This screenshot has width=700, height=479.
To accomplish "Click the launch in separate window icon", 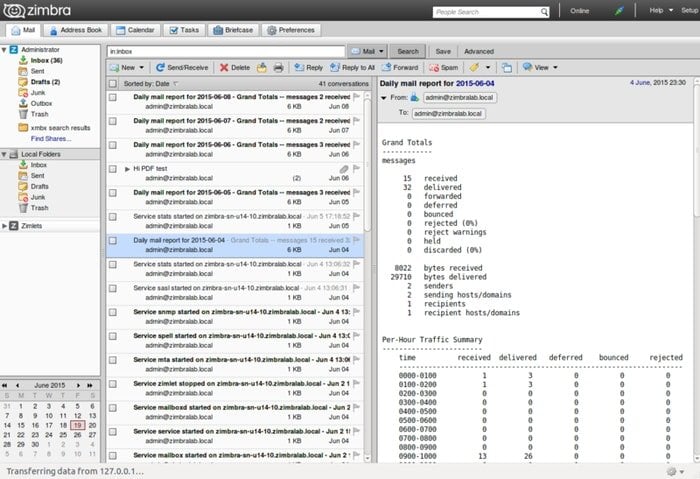I will [x=506, y=67].
